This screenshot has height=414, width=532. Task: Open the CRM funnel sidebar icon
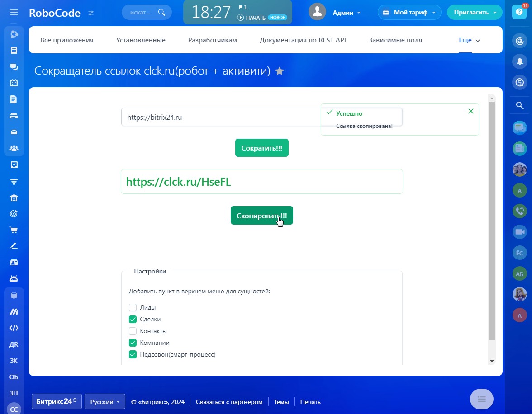tap(14, 182)
